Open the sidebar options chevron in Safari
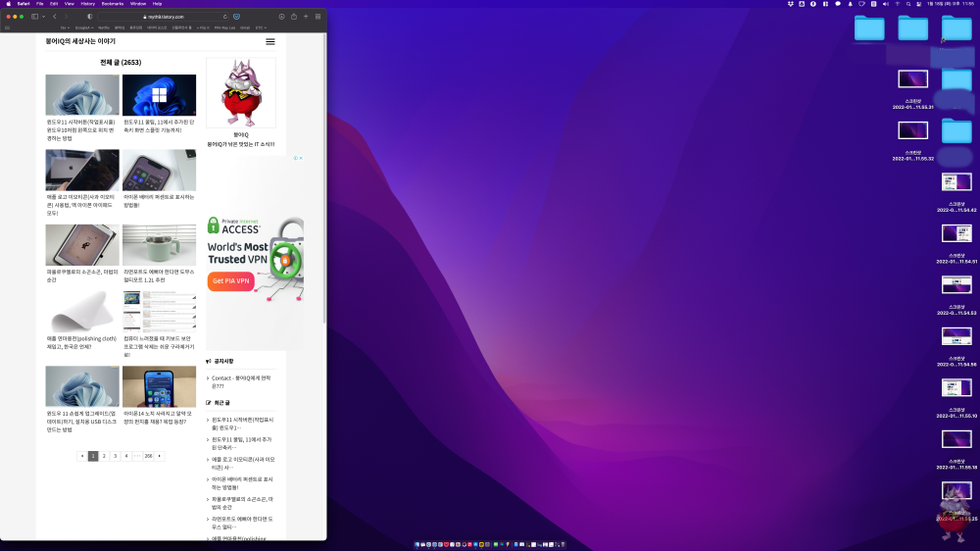Viewport: 980px width, 551px height. click(x=43, y=17)
